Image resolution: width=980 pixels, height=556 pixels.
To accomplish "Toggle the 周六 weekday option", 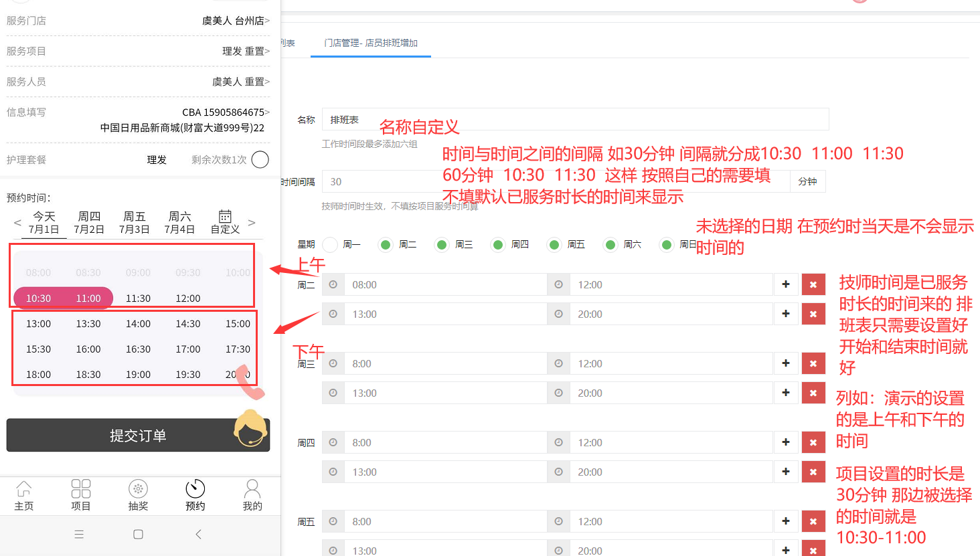I will [610, 245].
